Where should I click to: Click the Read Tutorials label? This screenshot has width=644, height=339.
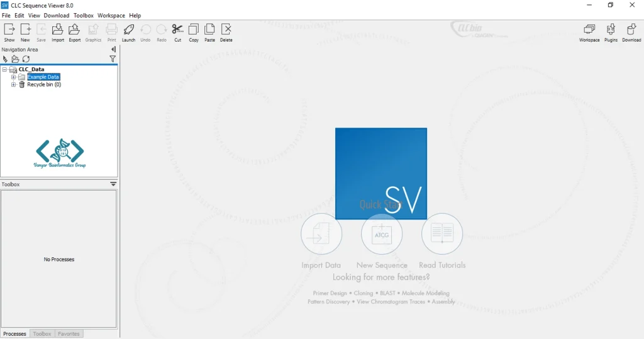442,265
